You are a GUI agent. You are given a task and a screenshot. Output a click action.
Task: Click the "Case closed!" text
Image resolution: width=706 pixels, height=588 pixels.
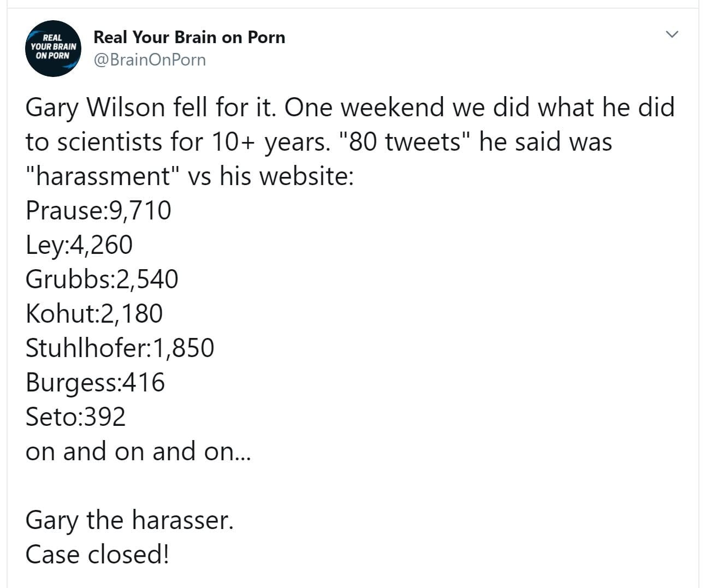coord(97,554)
